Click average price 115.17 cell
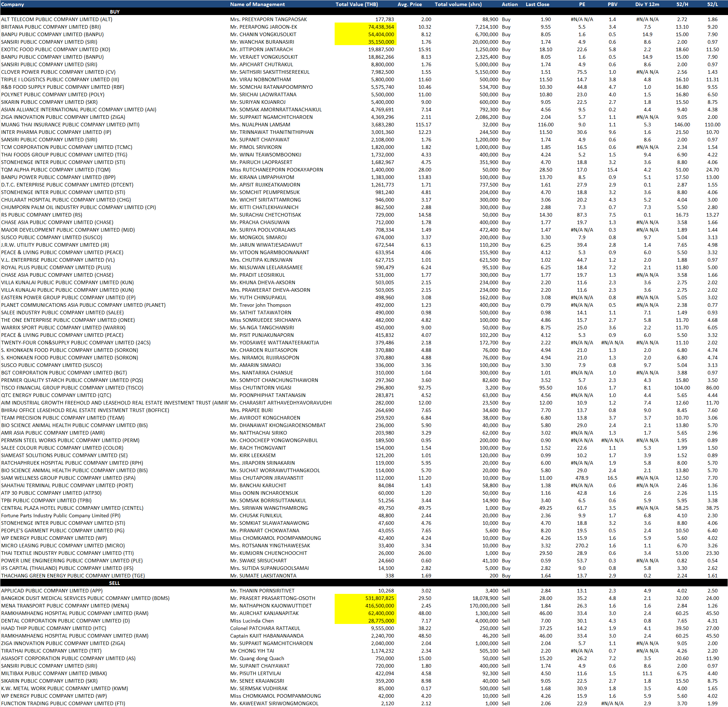This screenshot has width=728, height=707. click(423, 125)
